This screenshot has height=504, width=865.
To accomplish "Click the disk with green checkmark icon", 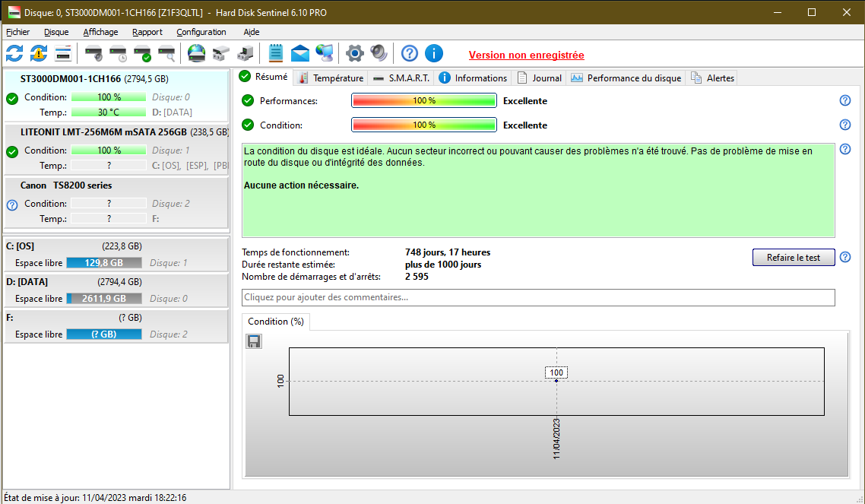I will pos(142,53).
